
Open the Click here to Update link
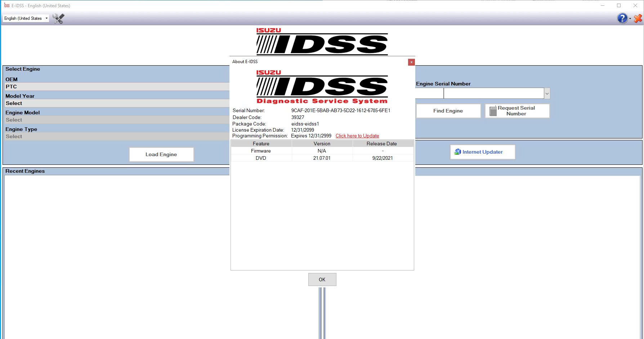tap(357, 136)
